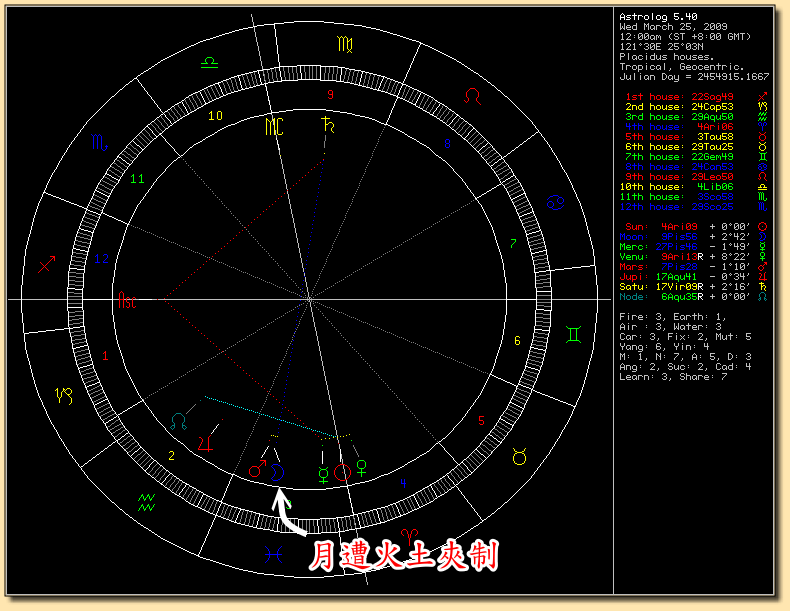Screen dimensions: 790x611
Task: Click the "7th house: 22Gem49" row
Action: pos(679,157)
